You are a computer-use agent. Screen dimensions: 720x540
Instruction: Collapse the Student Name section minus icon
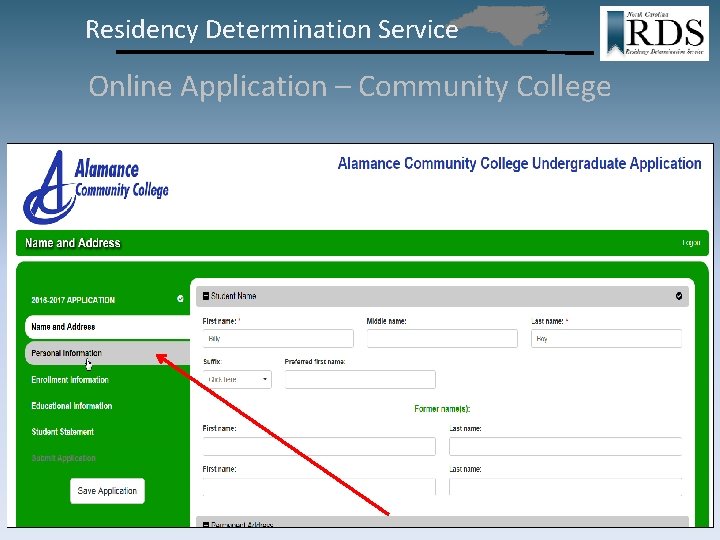pyautogui.click(x=206, y=296)
